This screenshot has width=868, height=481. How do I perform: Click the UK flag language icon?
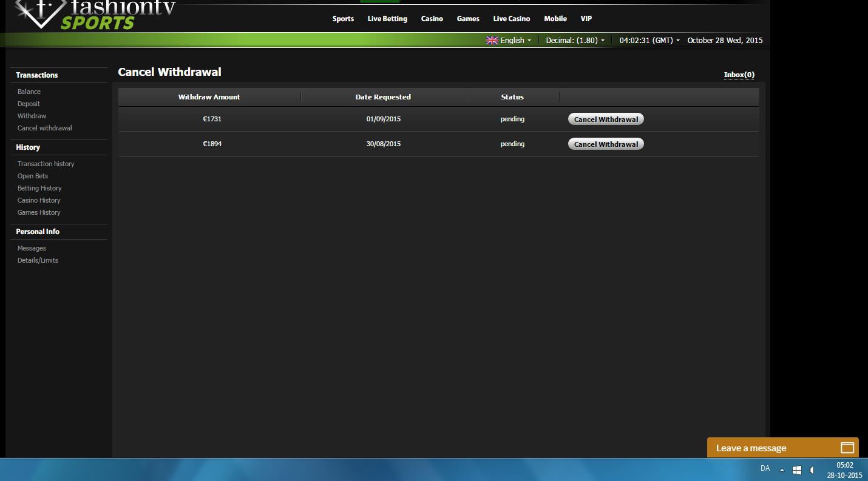point(492,40)
